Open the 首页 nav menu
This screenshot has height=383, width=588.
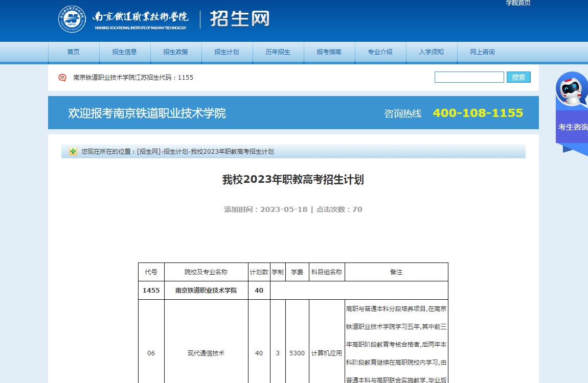74,52
